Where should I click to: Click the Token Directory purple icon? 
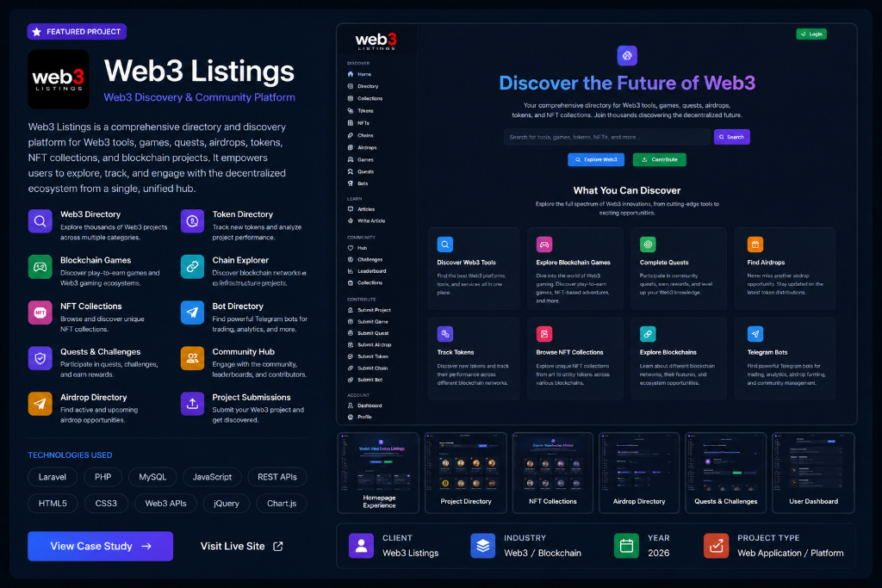[x=192, y=221]
